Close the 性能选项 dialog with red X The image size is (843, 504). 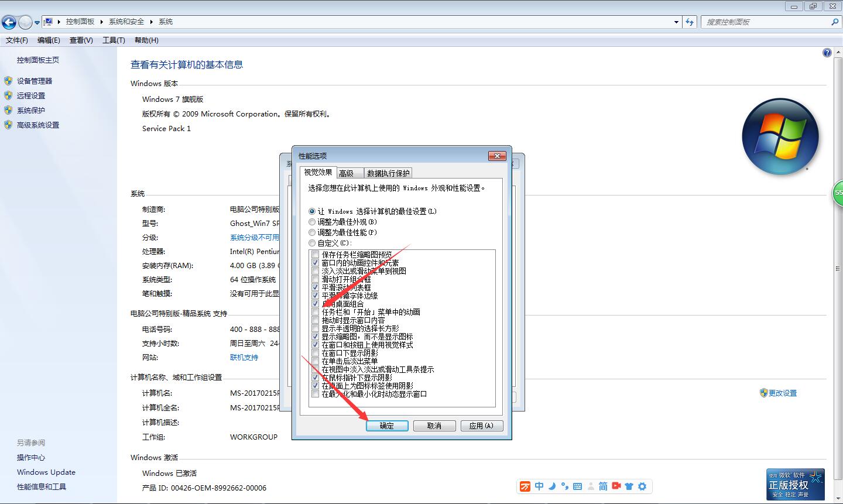coord(497,156)
